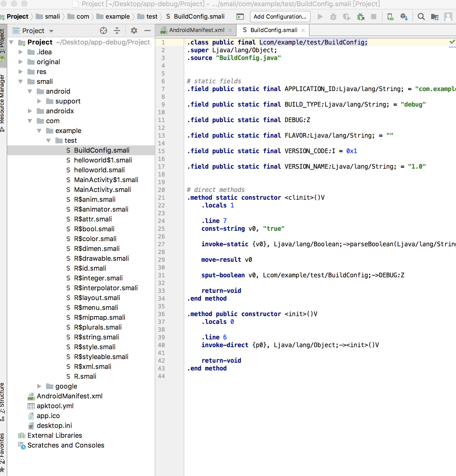The width and height of the screenshot is (456, 476).
Task: Open the Device Manager phone icon
Action: (x=391, y=16)
